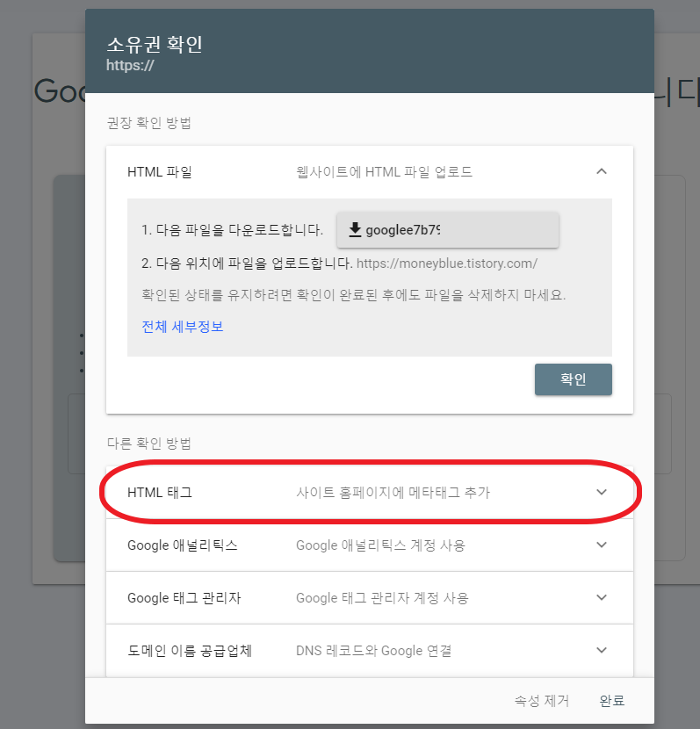Select the Google 태그 관리자 method label
The height and width of the screenshot is (729, 700).
coord(184,598)
